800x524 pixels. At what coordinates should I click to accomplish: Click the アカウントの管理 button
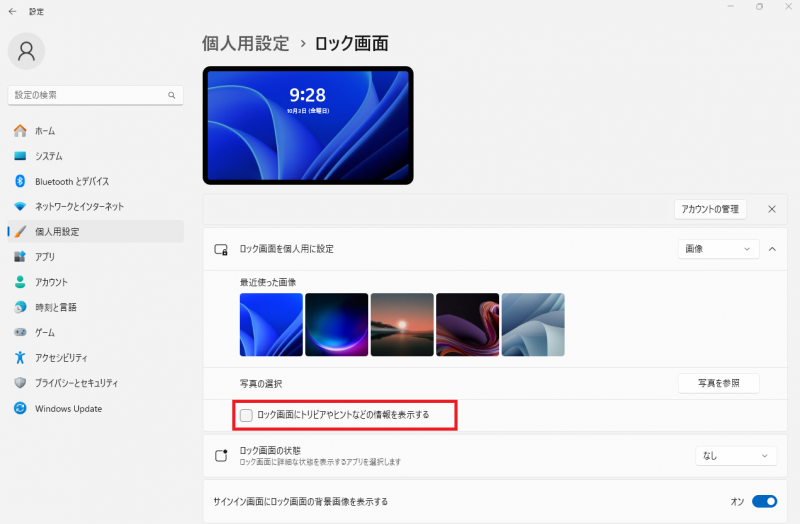(x=709, y=209)
